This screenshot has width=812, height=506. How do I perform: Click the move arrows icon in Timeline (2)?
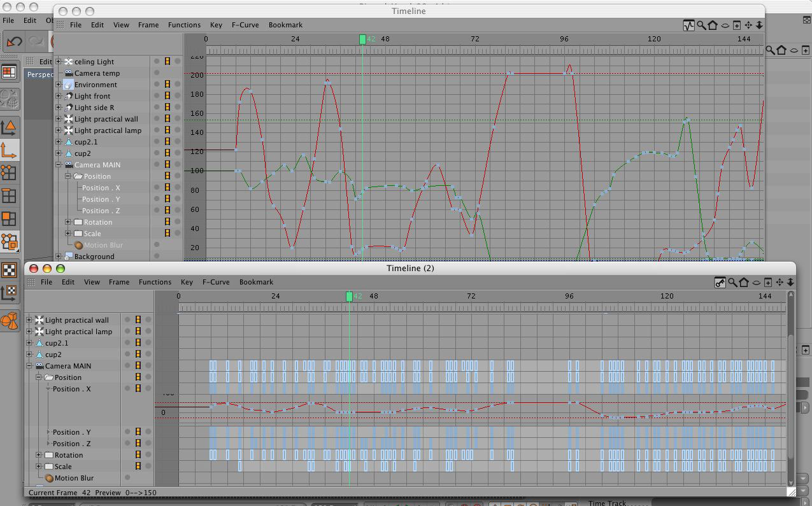point(780,283)
